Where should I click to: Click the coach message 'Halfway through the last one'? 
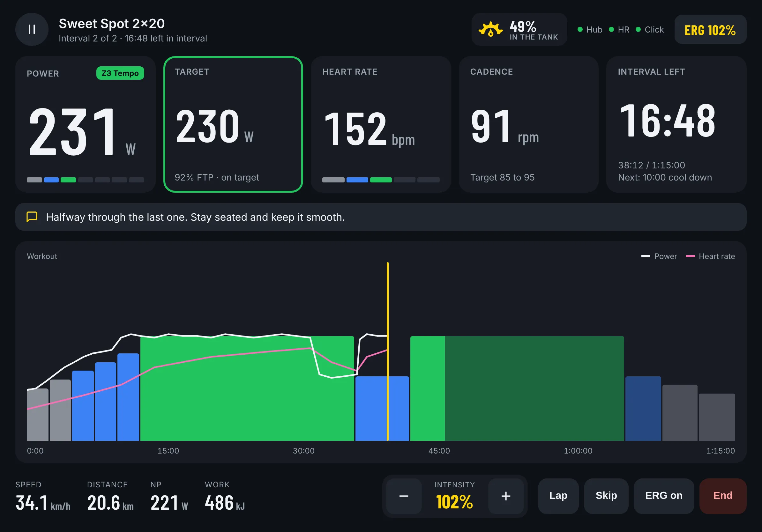(196, 217)
